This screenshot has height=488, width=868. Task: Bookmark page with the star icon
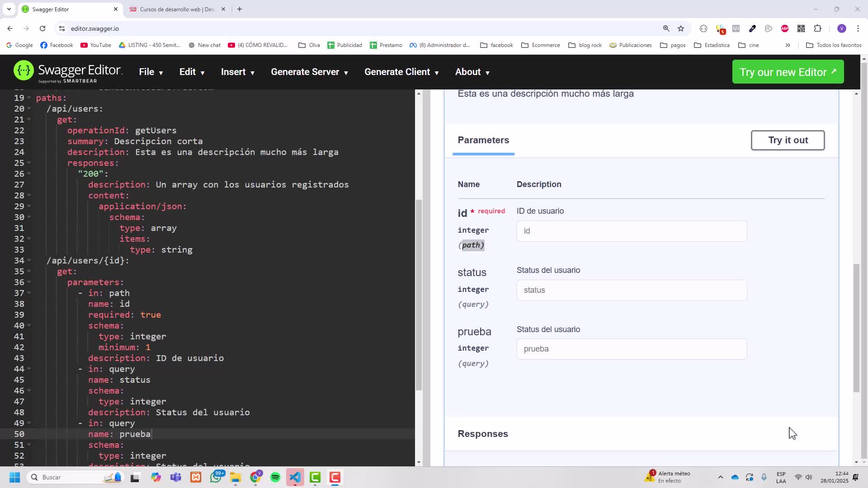click(681, 28)
